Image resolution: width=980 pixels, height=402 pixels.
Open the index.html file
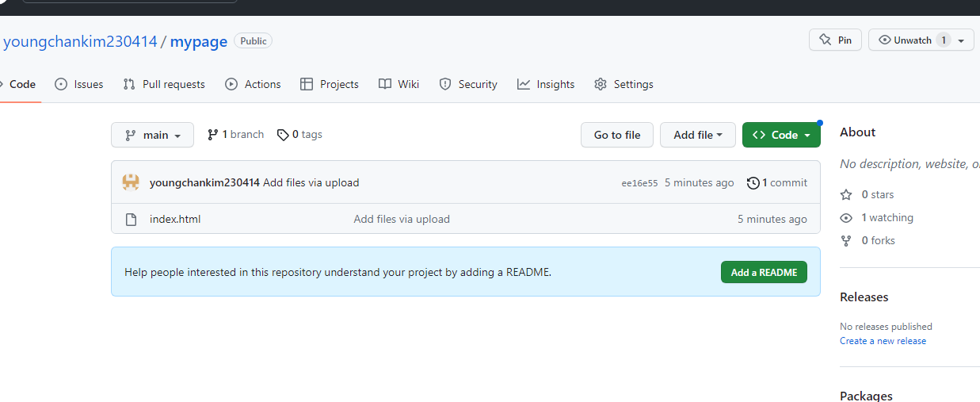pos(175,219)
